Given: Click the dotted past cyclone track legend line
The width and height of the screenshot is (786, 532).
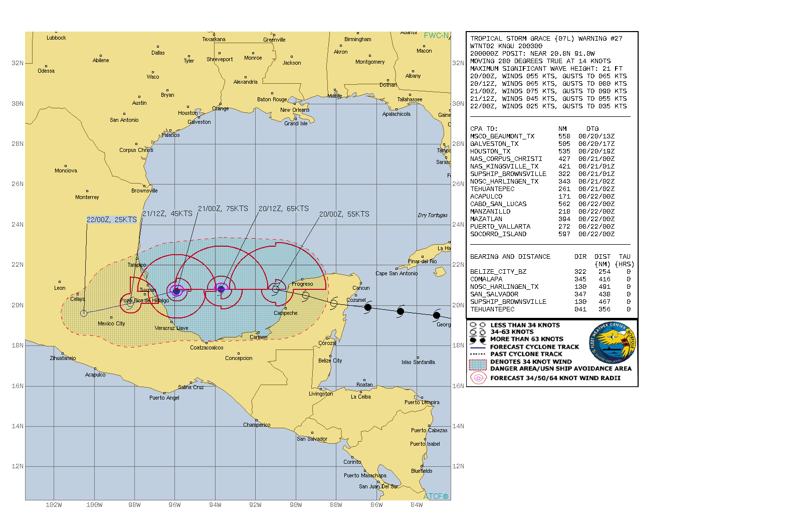Looking at the screenshot, I should 478,354.
